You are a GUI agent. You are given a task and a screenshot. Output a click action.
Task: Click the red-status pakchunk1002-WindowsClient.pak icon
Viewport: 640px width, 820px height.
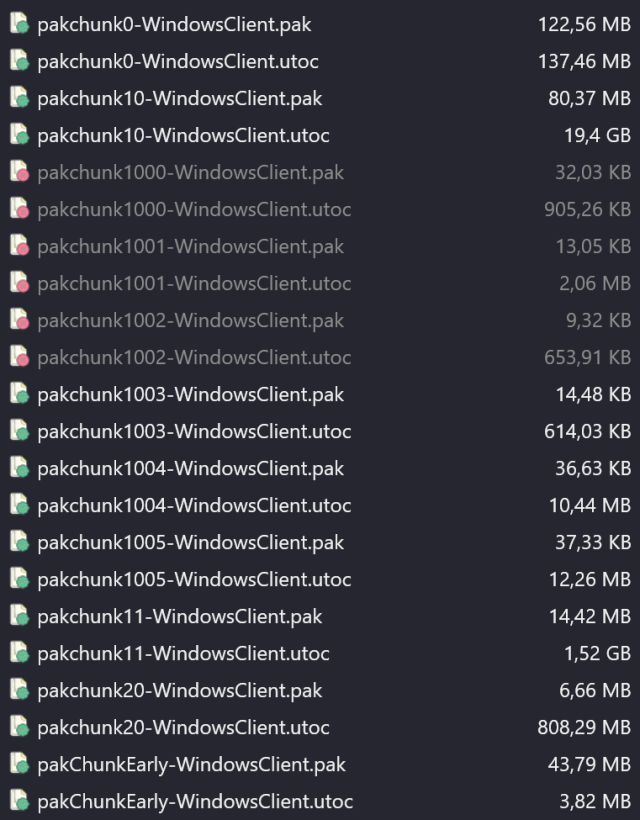tap(20, 320)
